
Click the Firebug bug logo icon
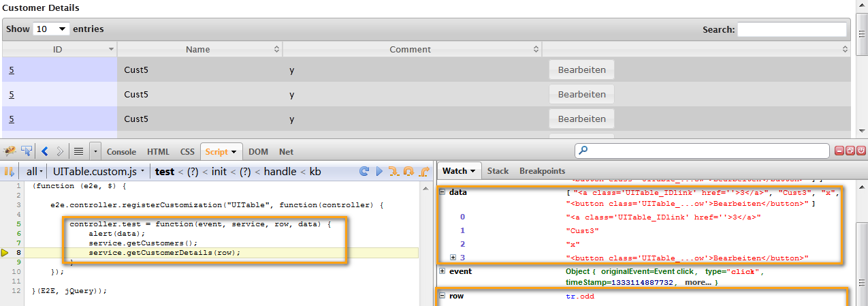tap(10, 151)
